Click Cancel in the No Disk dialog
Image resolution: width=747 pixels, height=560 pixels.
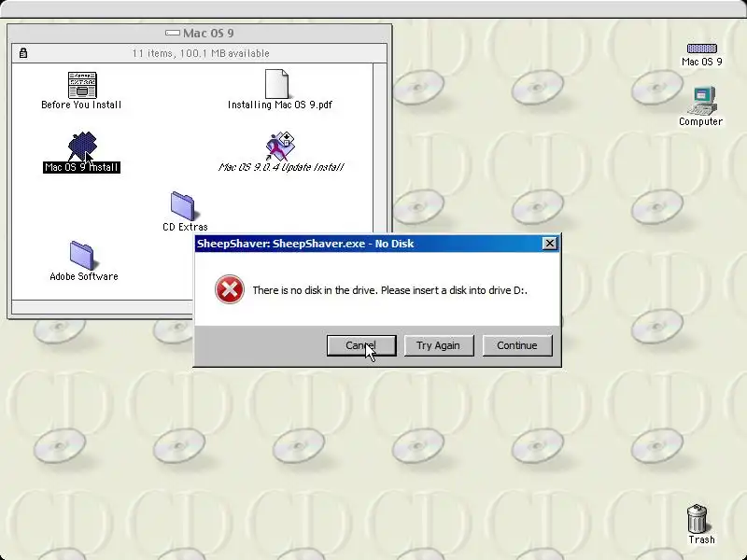coord(361,345)
